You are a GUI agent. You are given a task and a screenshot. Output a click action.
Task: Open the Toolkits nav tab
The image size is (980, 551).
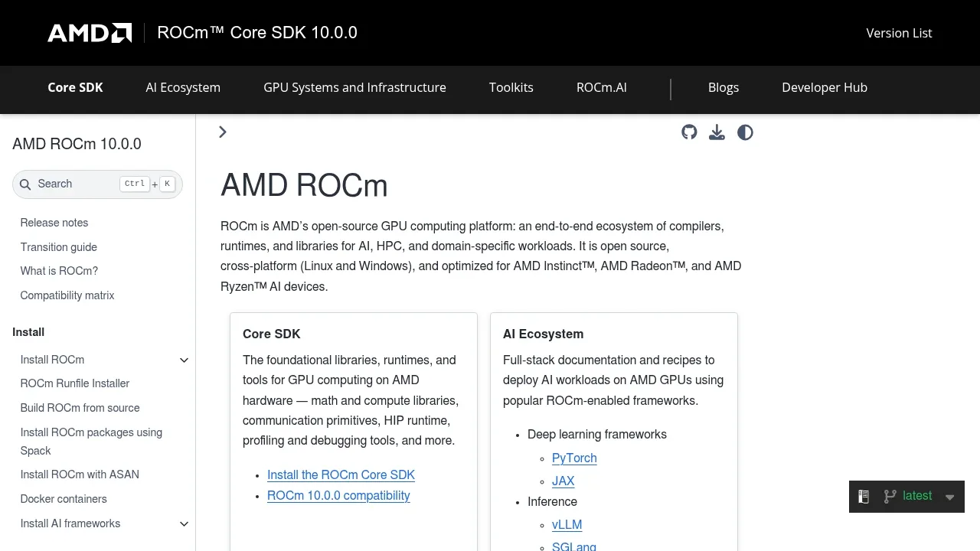pos(511,87)
